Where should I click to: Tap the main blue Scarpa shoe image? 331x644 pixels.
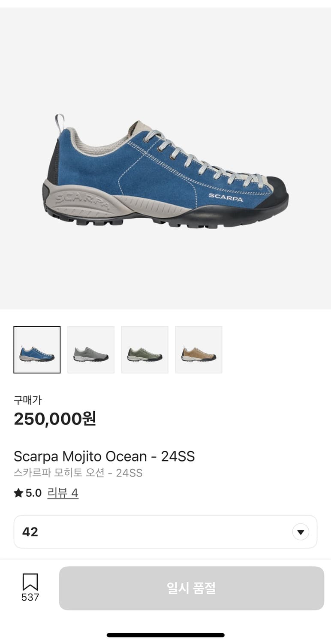(x=165, y=171)
